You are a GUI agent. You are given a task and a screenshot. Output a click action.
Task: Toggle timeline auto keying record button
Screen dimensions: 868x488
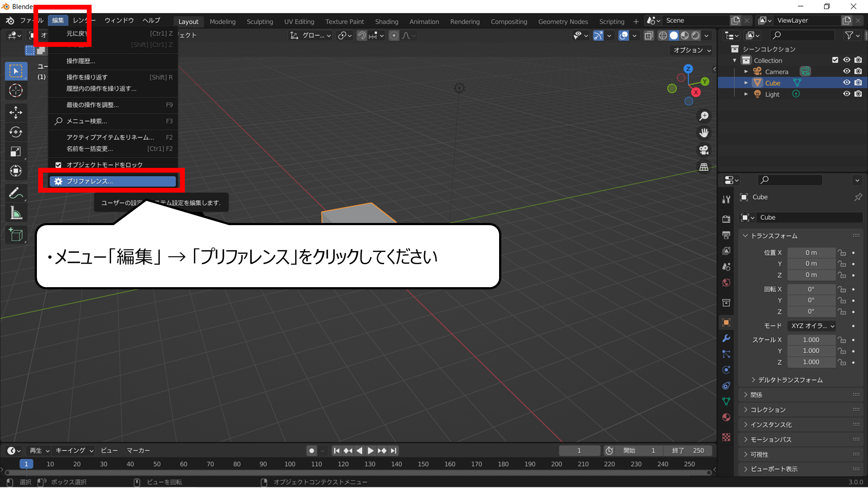tap(312, 451)
